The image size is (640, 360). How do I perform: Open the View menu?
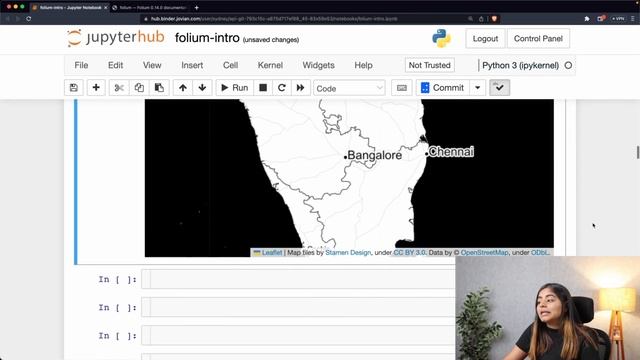pos(152,65)
